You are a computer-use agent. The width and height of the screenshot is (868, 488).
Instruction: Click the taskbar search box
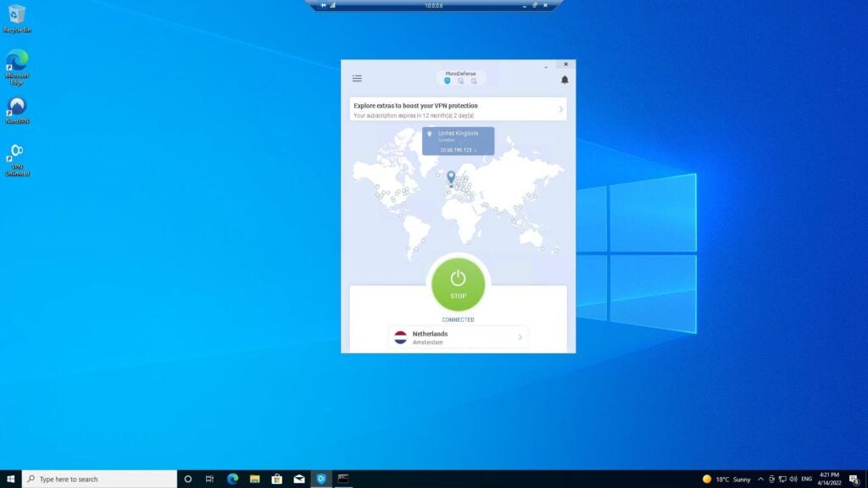(x=100, y=479)
